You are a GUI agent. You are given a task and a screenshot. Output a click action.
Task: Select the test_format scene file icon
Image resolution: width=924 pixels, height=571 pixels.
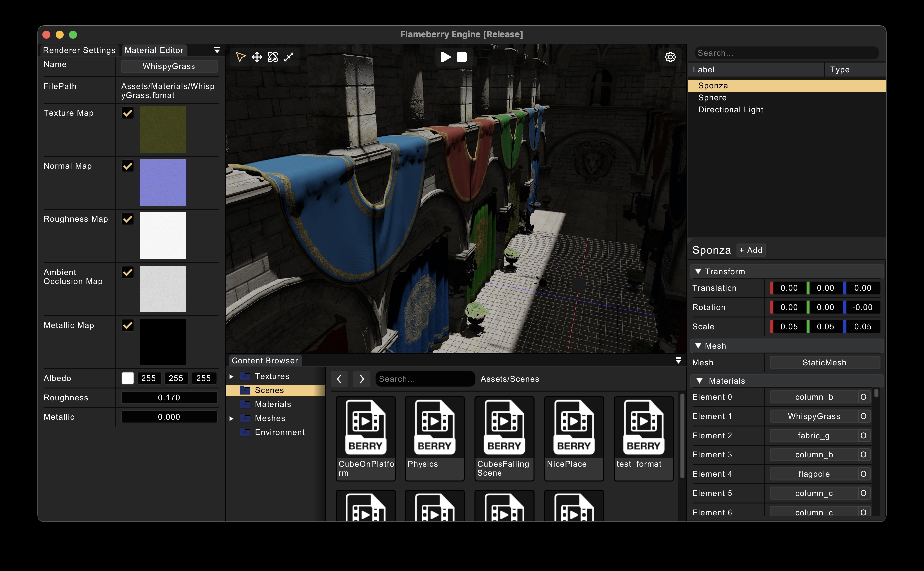pyautogui.click(x=644, y=428)
